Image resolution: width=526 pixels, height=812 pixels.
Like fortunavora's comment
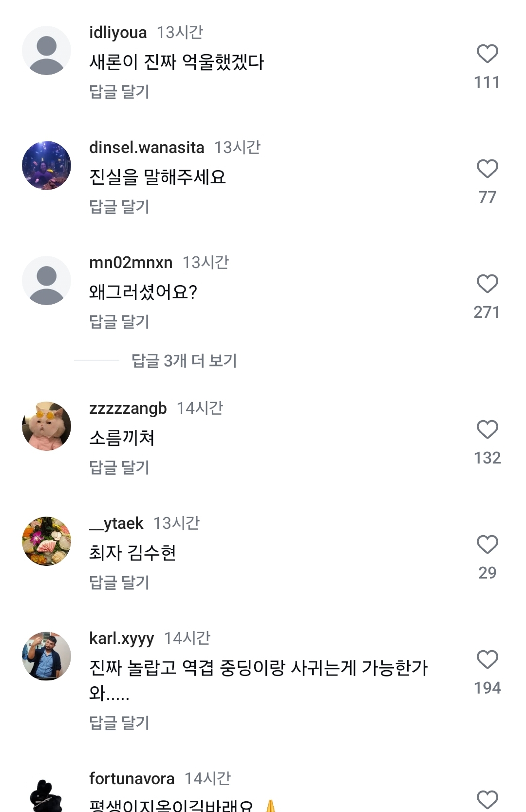tap(487, 799)
